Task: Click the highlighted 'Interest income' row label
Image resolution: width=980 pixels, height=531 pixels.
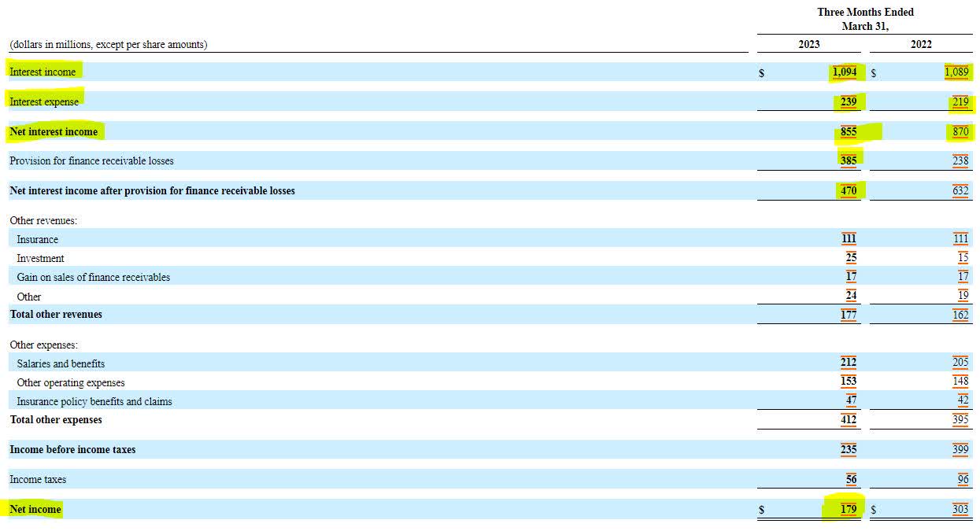Action: (x=43, y=72)
